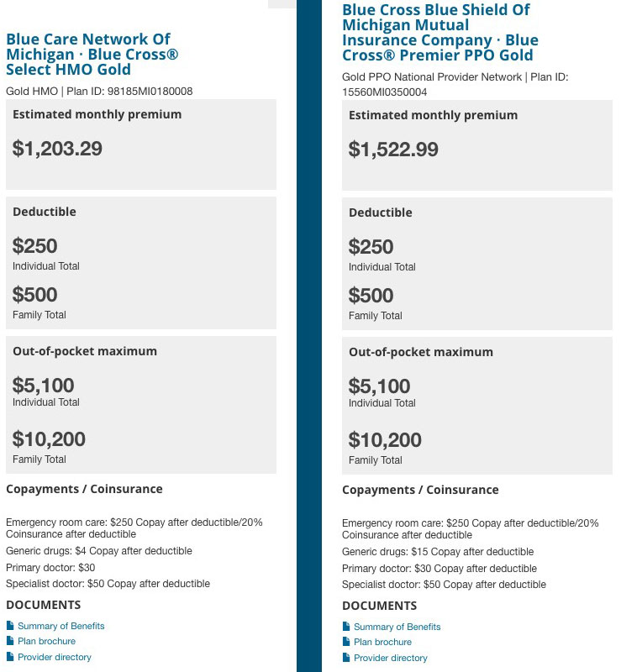
Task: Click the file icon beside HMO Provider directory
Action: [10, 657]
